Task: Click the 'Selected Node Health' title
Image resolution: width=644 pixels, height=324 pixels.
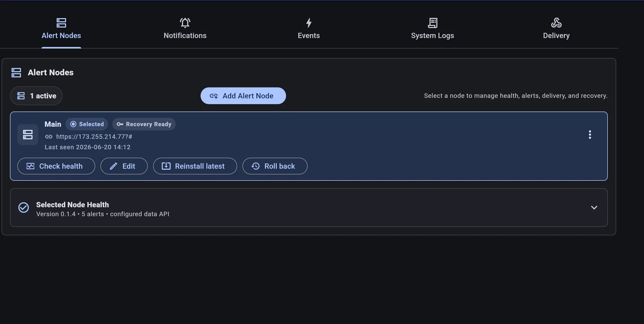Action: point(72,205)
